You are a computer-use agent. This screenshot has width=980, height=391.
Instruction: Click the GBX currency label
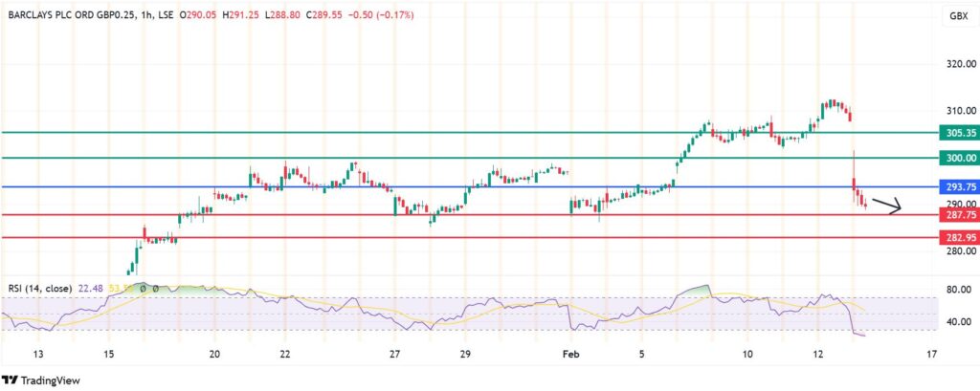coord(956,16)
